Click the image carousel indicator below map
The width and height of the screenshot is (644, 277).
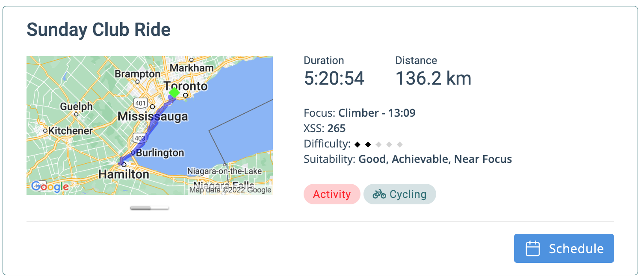(x=149, y=208)
